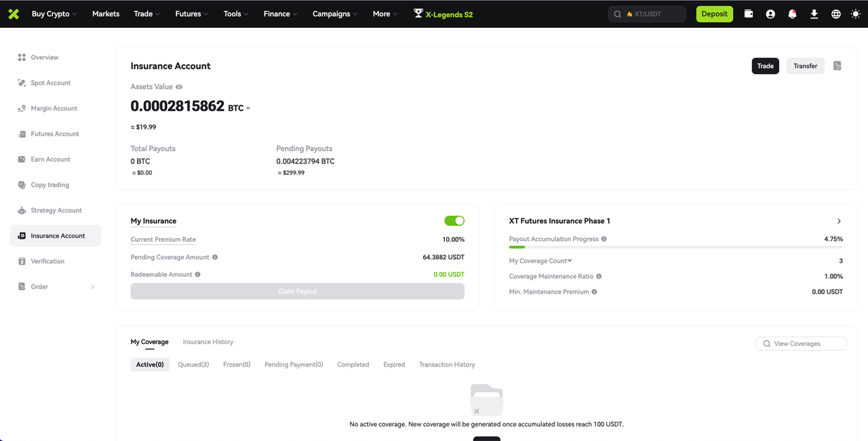Screen dimensions: 868x441
Task: Click the Transfer button
Action: click(x=806, y=66)
